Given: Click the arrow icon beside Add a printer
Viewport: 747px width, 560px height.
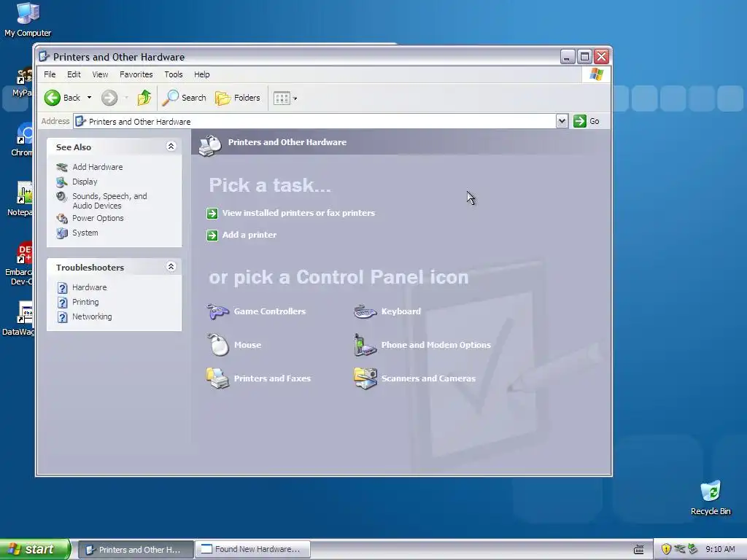Looking at the screenshot, I should coord(212,236).
